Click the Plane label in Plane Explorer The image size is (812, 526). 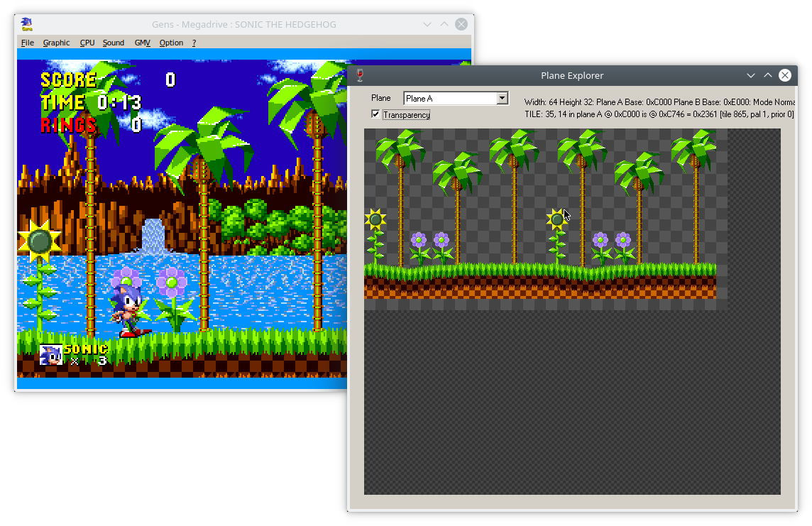coord(380,98)
